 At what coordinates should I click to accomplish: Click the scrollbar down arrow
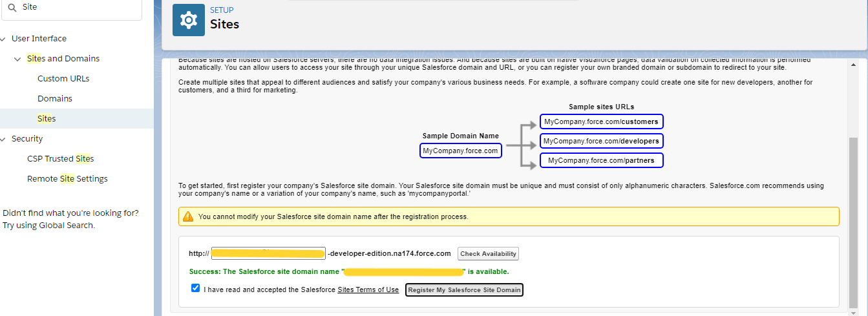point(854,312)
